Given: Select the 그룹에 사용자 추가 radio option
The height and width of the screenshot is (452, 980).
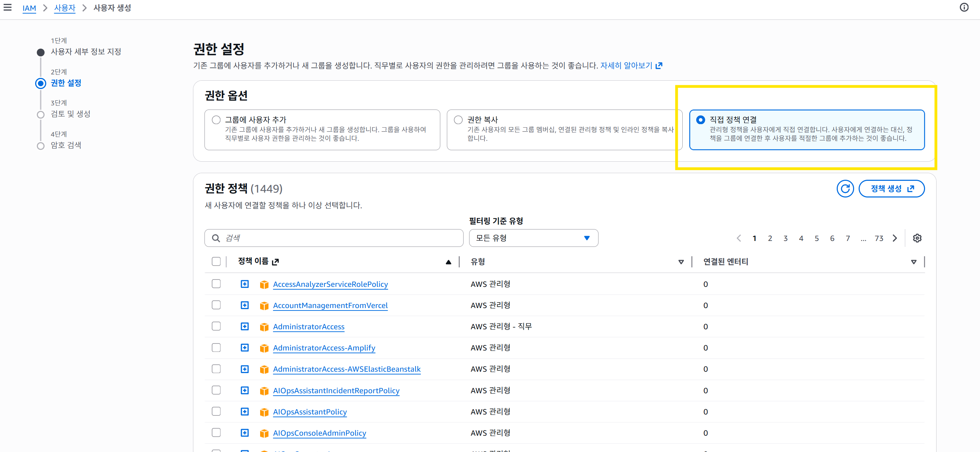Looking at the screenshot, I should (216, 120).
